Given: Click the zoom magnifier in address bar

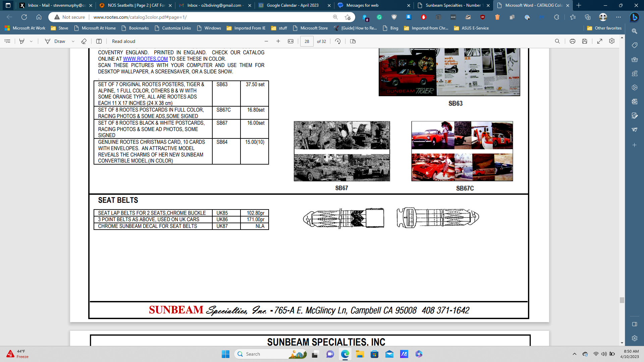Looking at the screenshot, I should [x=335, y=17].
